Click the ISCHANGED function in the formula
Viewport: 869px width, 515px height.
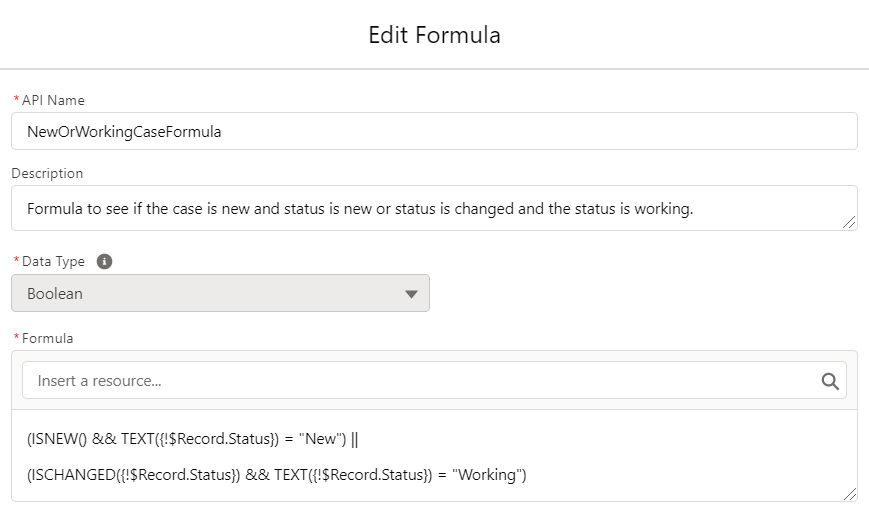(x=71, y=475)
